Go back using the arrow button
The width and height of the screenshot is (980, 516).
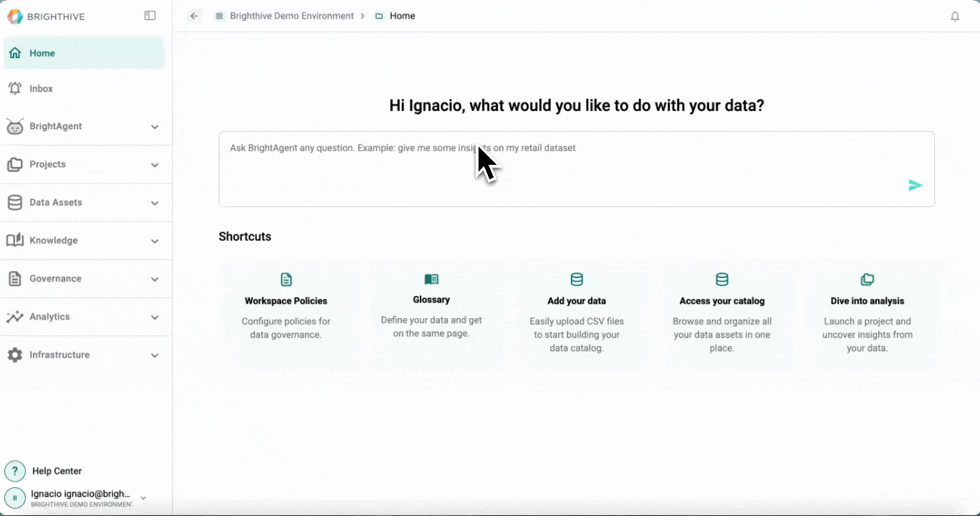point(194,16)
